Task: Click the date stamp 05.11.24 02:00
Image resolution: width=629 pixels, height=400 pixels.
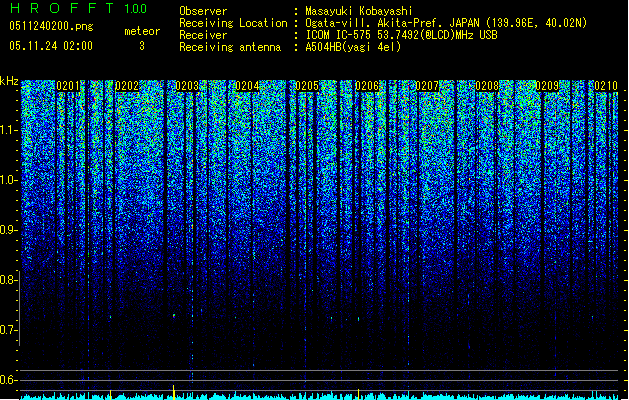Action: click(x=51, y=46)
